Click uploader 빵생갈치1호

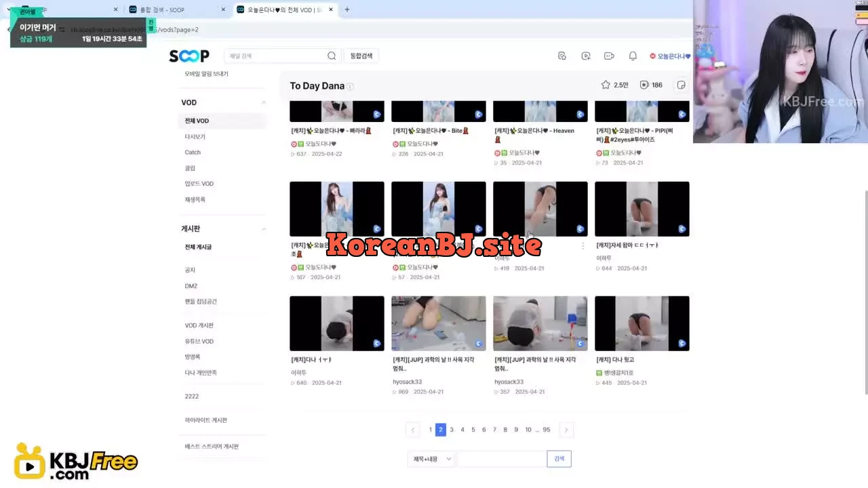(618, 373)
